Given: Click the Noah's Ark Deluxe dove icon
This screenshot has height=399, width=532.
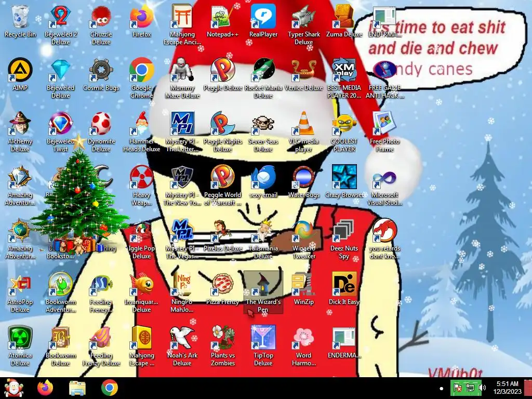Looking at the screenshot, I should [x=182, y=346].
